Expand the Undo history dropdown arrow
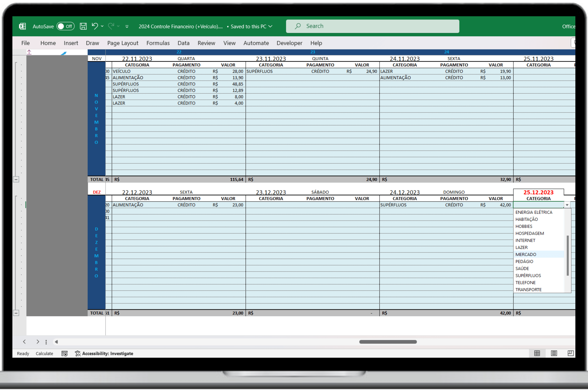 102,26
